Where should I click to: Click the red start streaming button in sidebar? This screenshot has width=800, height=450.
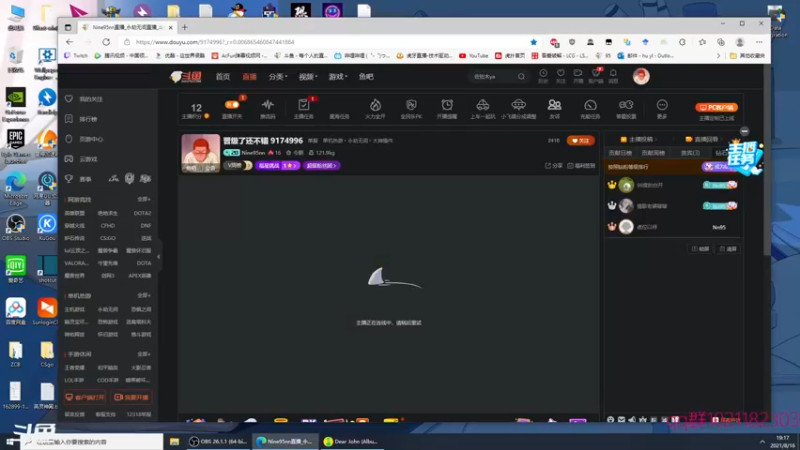click(x=131, y=397)
